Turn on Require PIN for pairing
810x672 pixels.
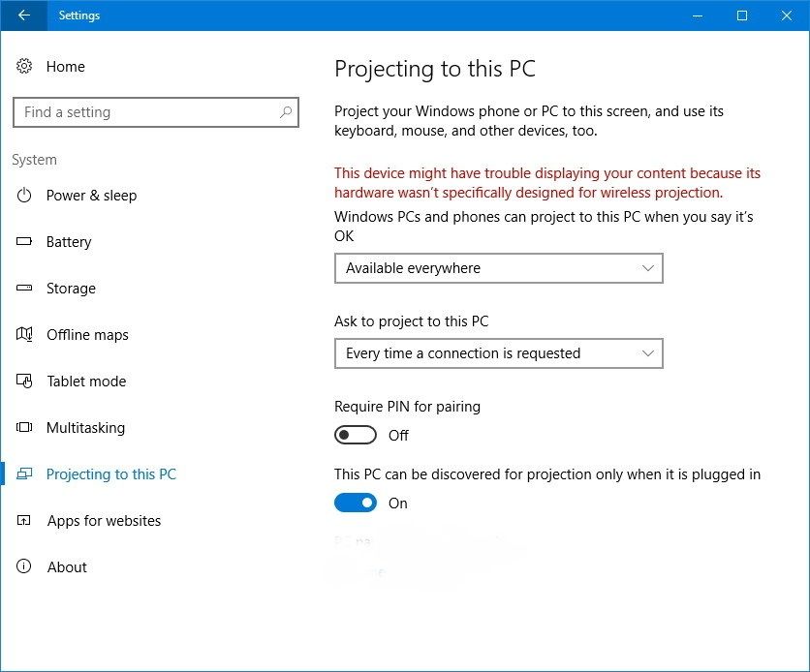point(356,436)
